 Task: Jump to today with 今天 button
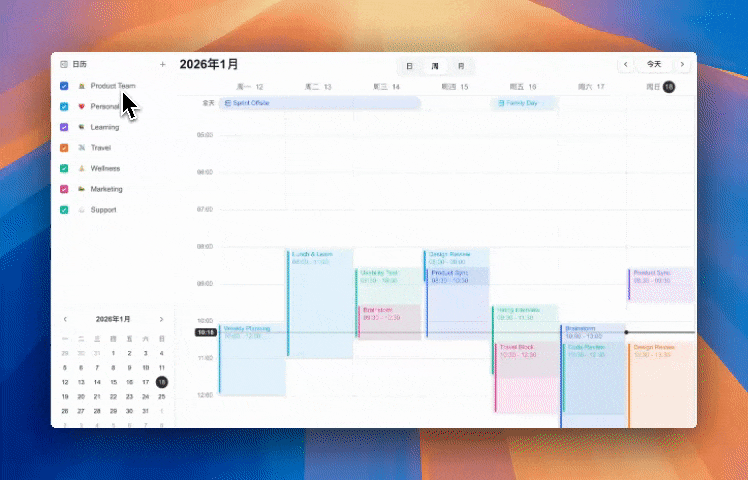click(x=654, y=64)
